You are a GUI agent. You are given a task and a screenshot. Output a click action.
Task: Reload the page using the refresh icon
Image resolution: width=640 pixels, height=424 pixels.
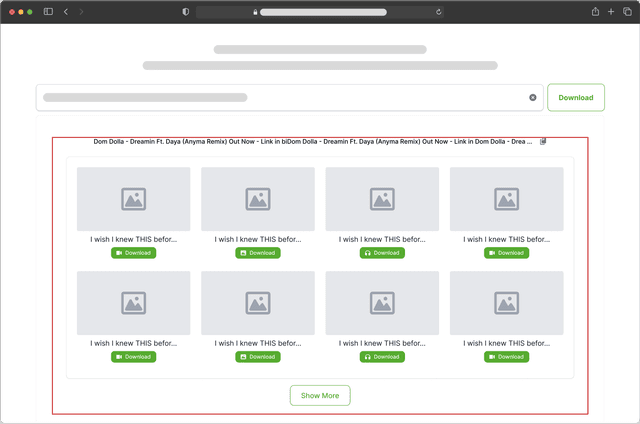pyautogui.click(x=439, y=12)
